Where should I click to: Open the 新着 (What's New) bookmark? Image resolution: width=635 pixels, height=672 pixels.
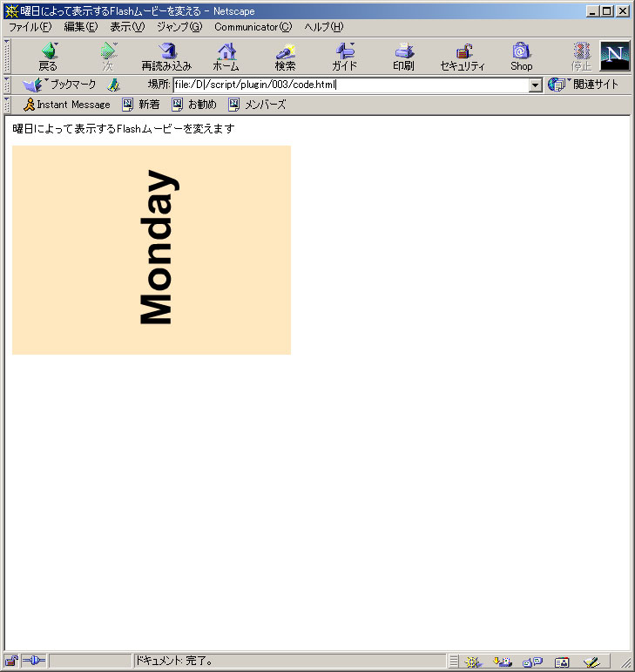(x=141, y=104)
